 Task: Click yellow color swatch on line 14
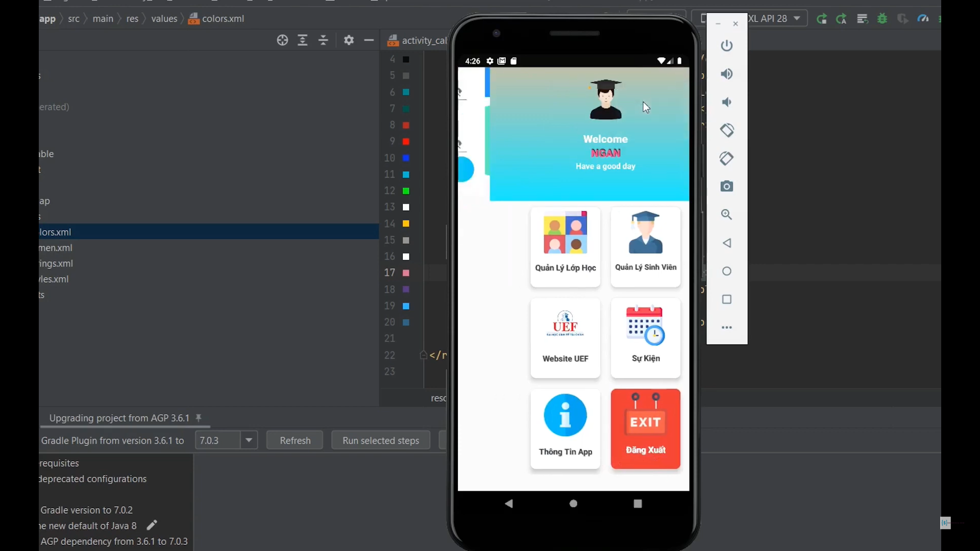(406, 223)
